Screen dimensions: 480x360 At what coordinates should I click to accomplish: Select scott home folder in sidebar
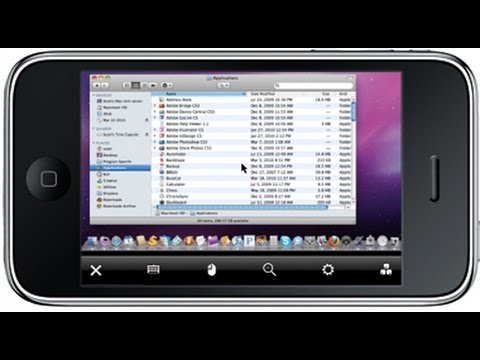pos(104,149)
